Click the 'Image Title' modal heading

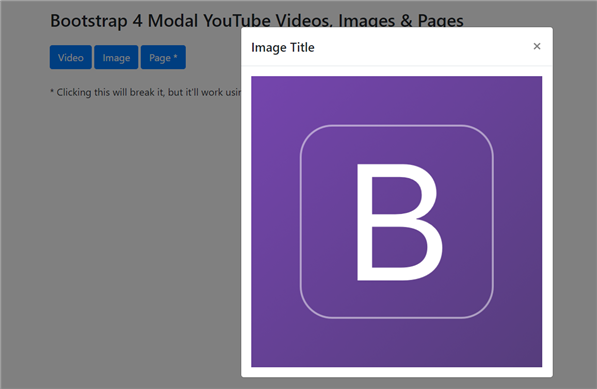[x=283, y=48]
